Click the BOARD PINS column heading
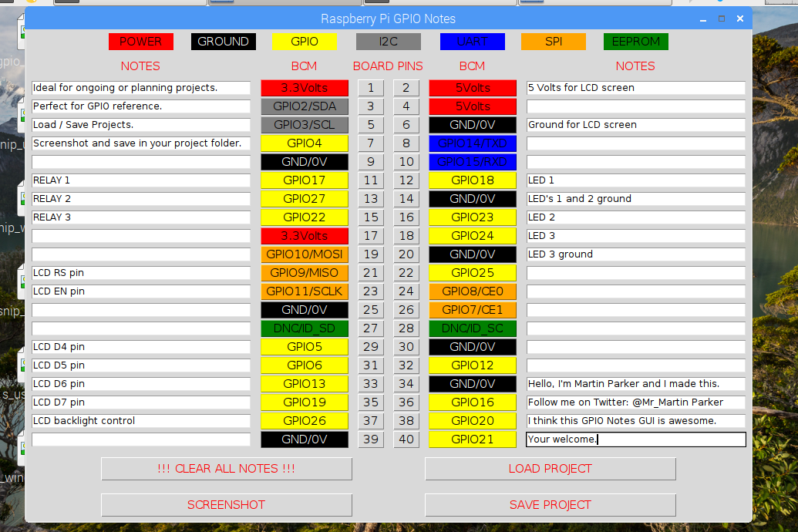The height and width of the screenshot is (532, 798). pyautogui.click(x=389, y=66)
